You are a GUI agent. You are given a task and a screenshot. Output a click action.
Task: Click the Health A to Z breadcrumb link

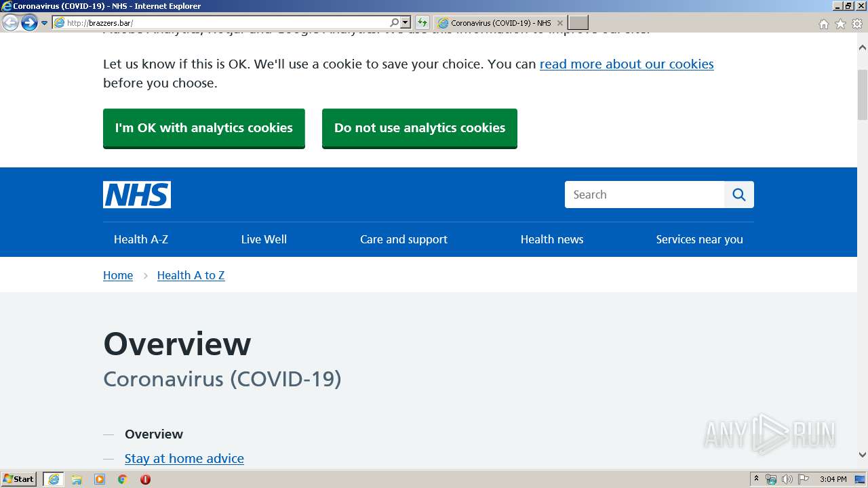(191, 275)
